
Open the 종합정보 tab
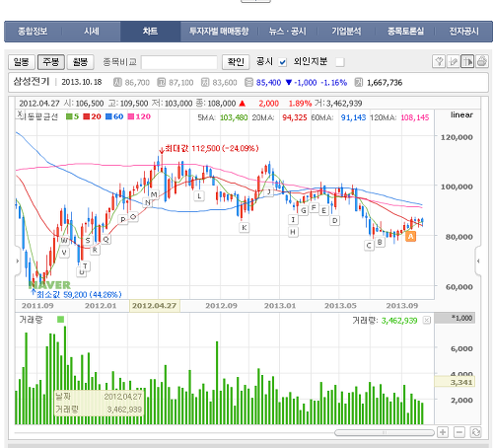[x=33, y=32]
